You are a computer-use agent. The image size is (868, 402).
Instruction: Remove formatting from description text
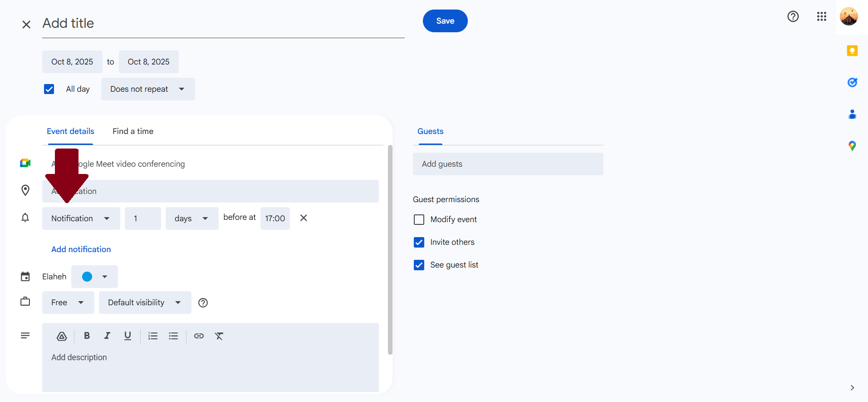point(219,336)
